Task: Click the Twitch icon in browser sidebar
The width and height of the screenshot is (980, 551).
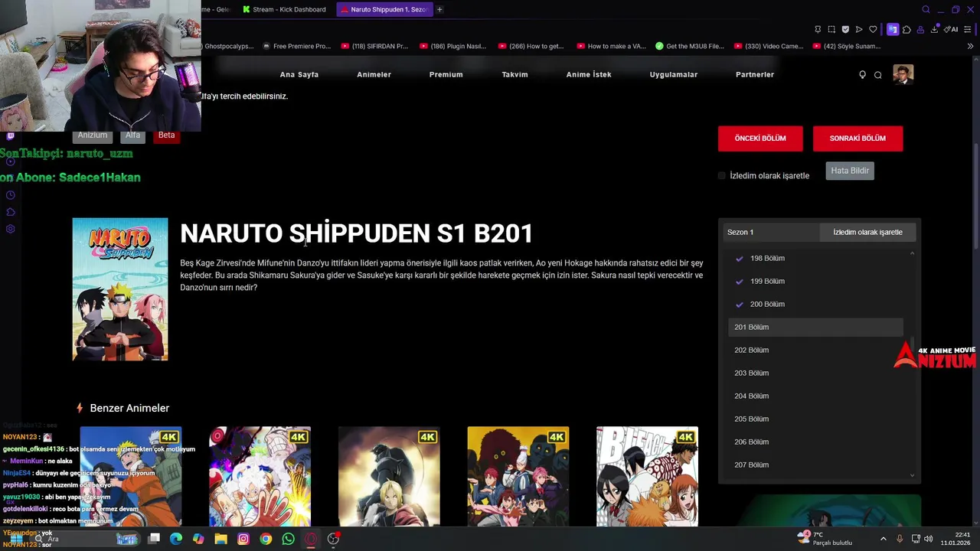Action: [10, 135]
